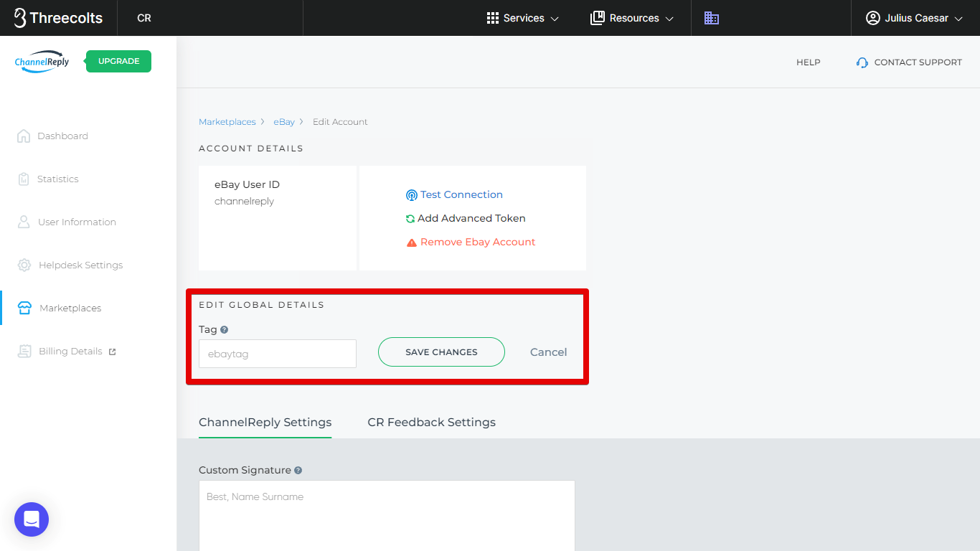Click the SAVE CHANGES button
This screenshot has height=551, width=980.
(441, 352)
